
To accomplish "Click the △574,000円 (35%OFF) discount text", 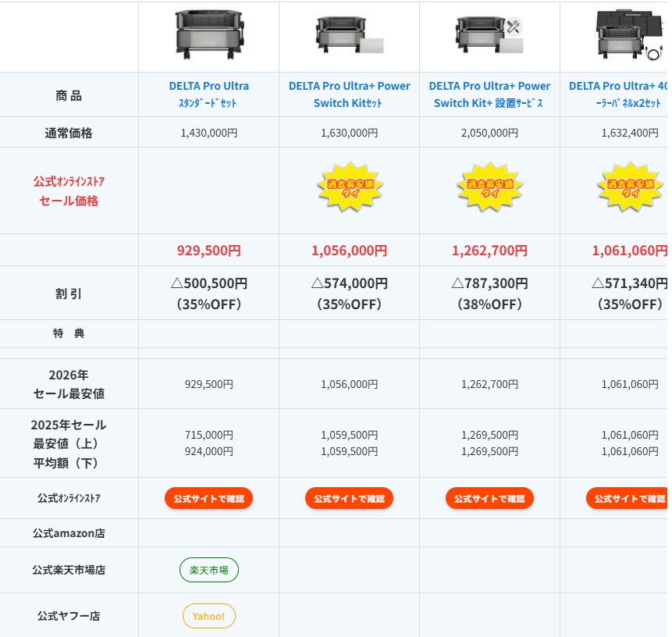I will tap(349, 294).
